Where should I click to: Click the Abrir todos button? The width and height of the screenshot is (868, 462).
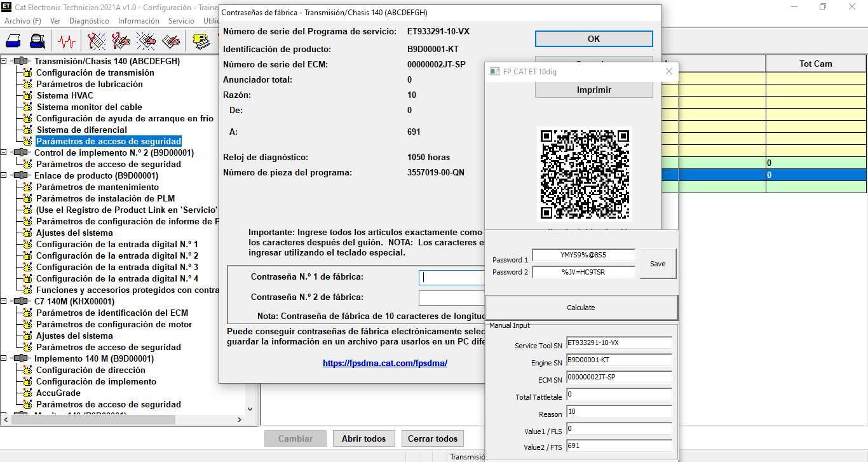[363, 438]
